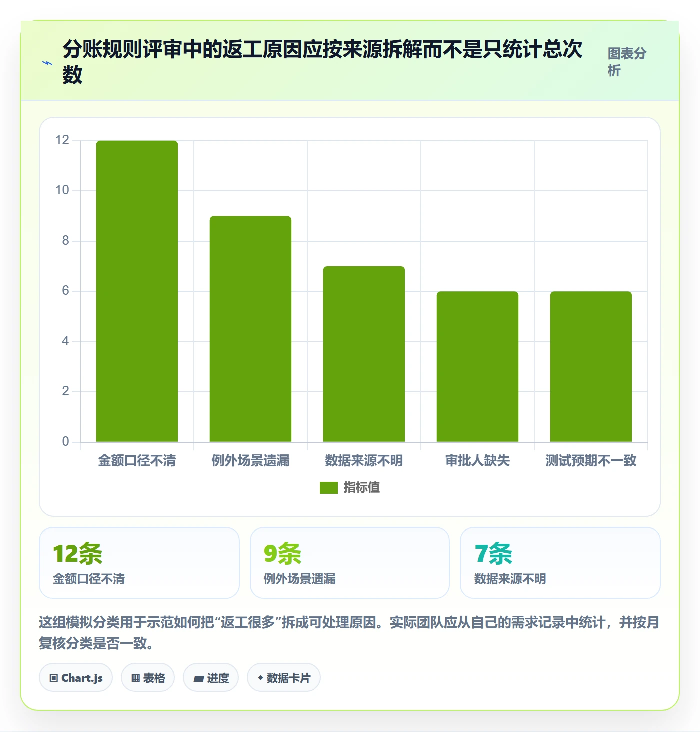
Task: Select the 表格 tag chip
Action: [148, 678]
